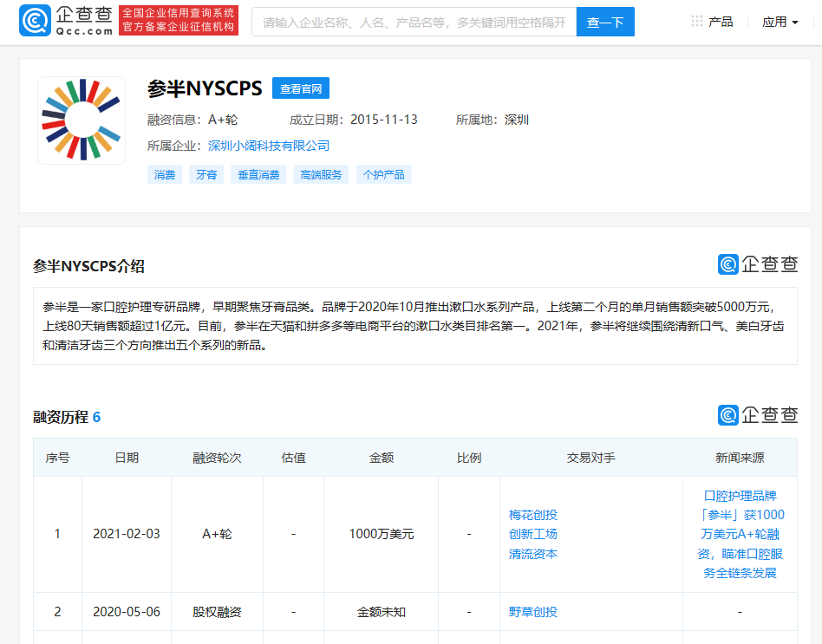Click the 金额未知 amount cell
The height and width of the screenshot is (644, 822).
coord(382,612)
